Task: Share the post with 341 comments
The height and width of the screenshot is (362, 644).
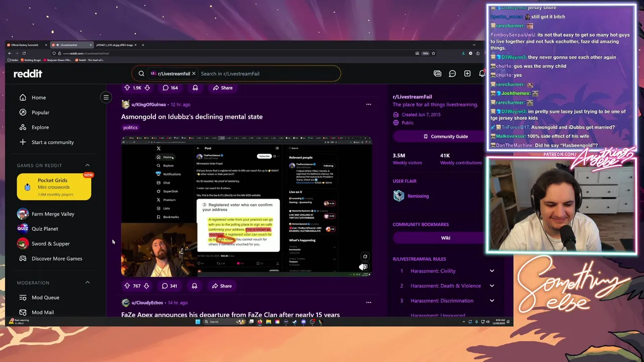Action: [222, 286]
